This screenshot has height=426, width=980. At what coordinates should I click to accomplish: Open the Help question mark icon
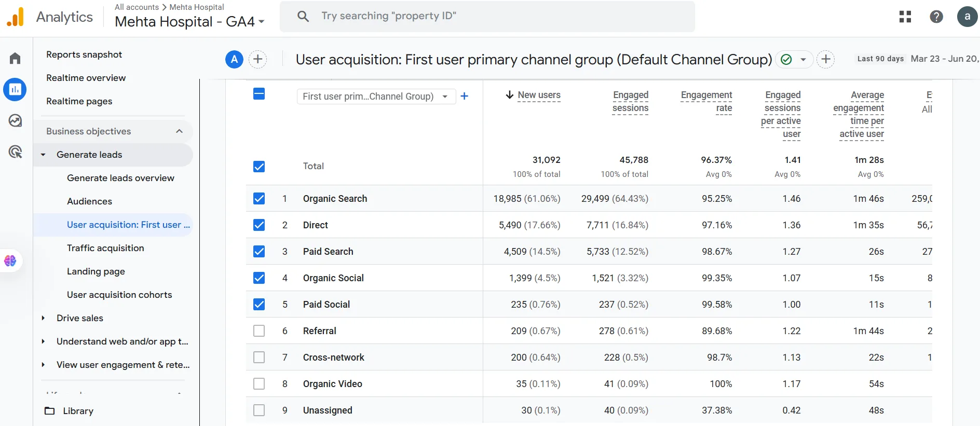pos(936,17)
